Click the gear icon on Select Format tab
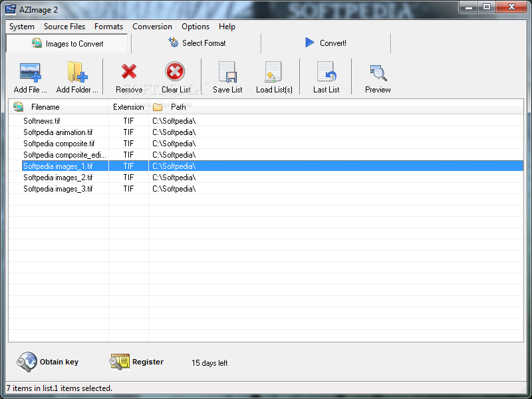 coord(173,43)
